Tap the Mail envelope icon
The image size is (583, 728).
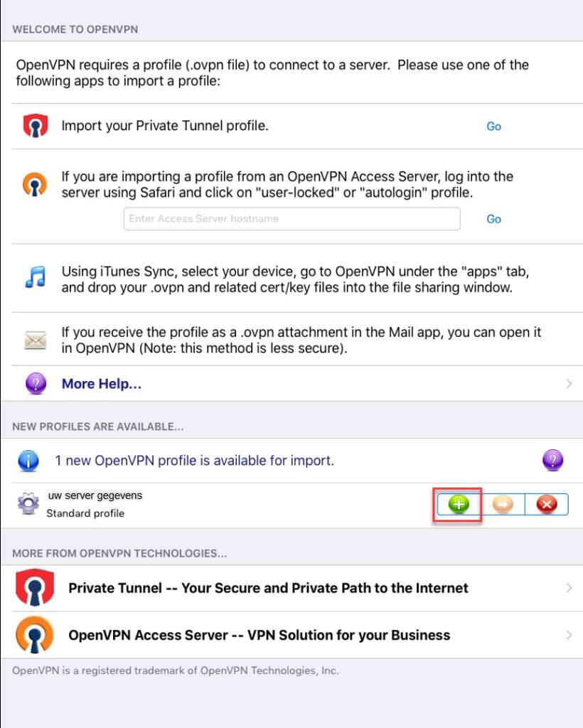point(36,341)
